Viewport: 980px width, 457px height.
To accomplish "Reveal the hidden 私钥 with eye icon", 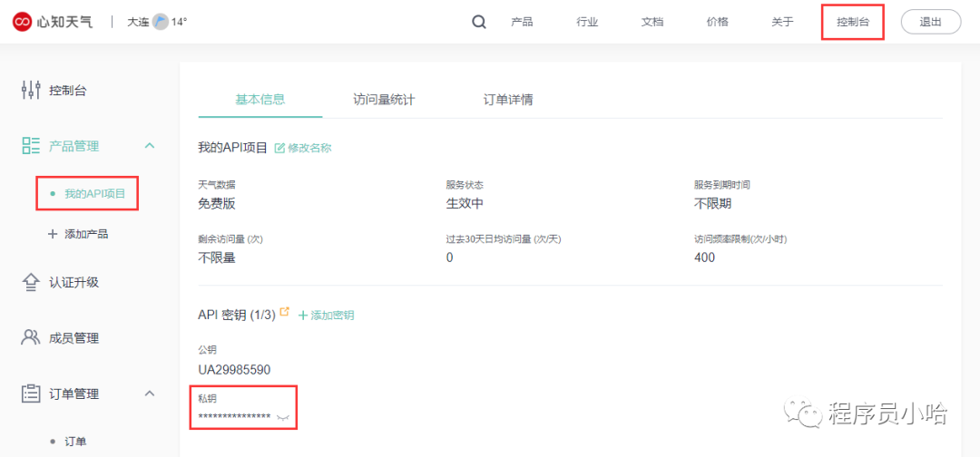I will 283,417.
